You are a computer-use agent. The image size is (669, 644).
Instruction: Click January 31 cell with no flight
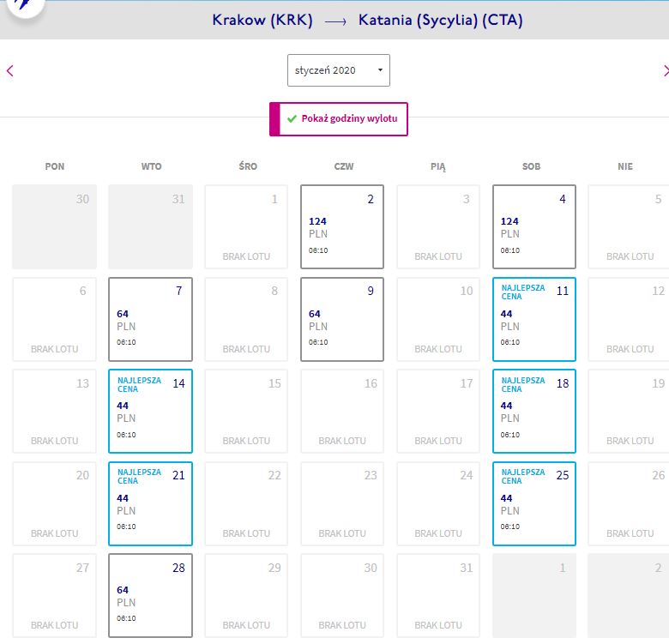(x=438, y=596)
